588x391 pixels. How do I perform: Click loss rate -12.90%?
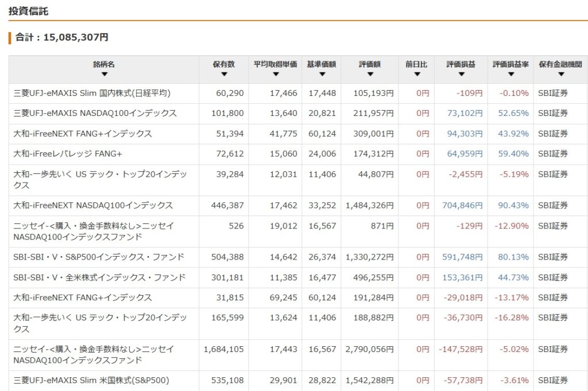click(x=512, y=226)
